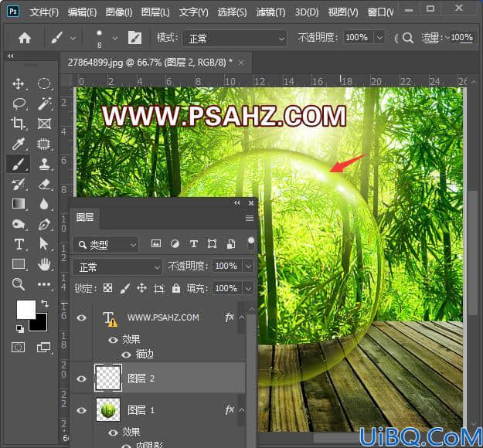Select the Gradient tool

(19, 204)
